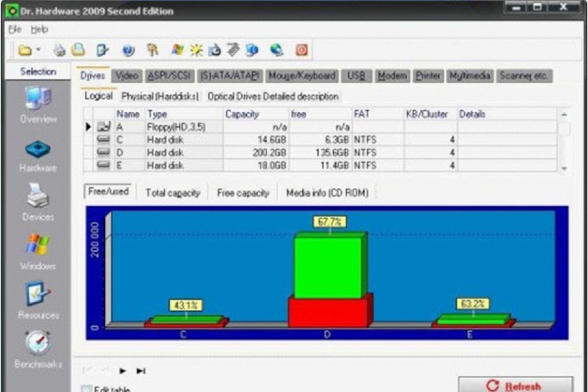Image resolution: width=588 pixels, height=392 pixels.
Task: Switch to the ASPI/SCSI tab
Action: 170,76
